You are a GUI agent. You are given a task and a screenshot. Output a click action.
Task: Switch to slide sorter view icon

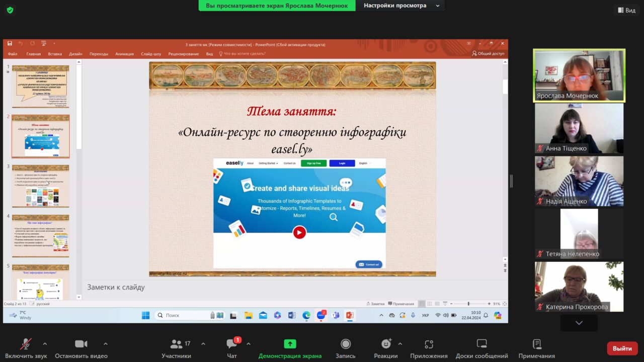coord(429,304)
